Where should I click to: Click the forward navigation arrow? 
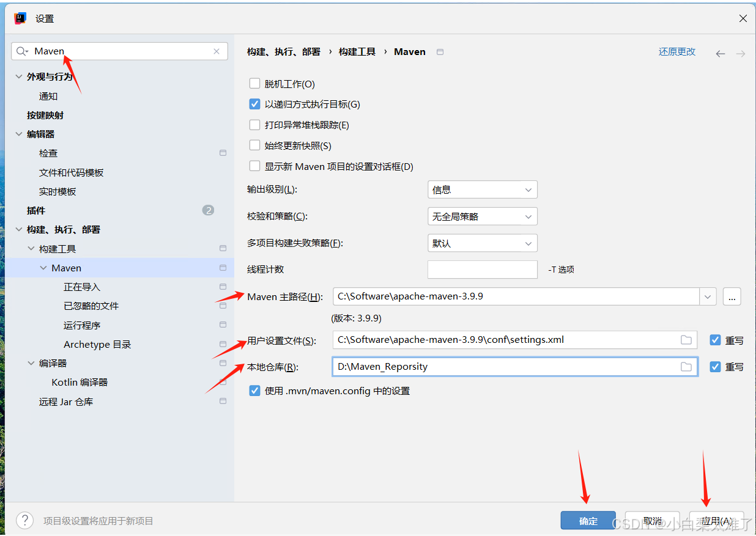[741, 54]
